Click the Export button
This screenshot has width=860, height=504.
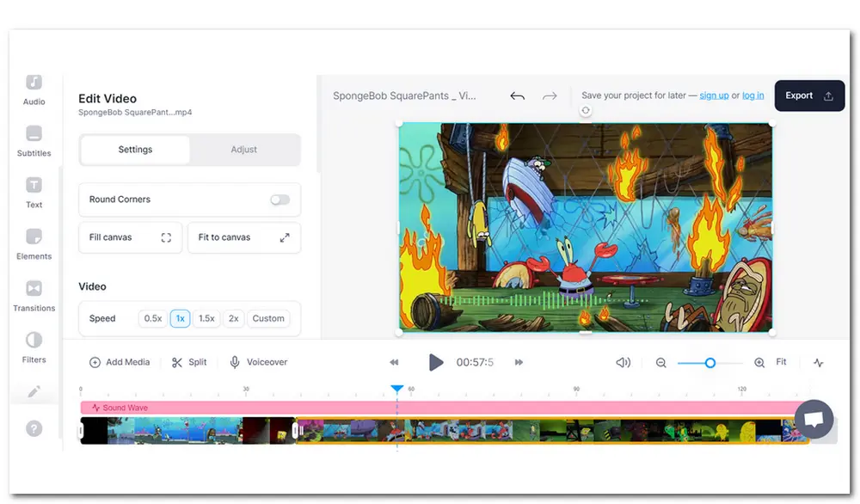[x=809, y=96]
